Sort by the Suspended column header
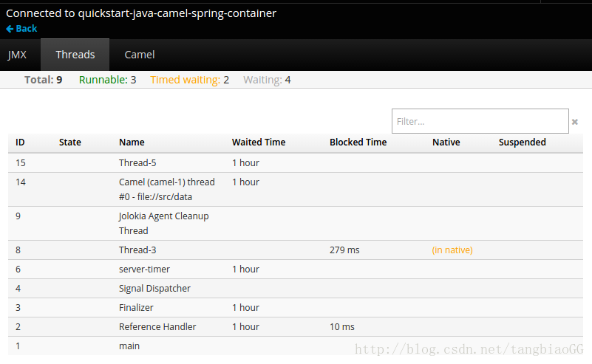 pos(522,142)
